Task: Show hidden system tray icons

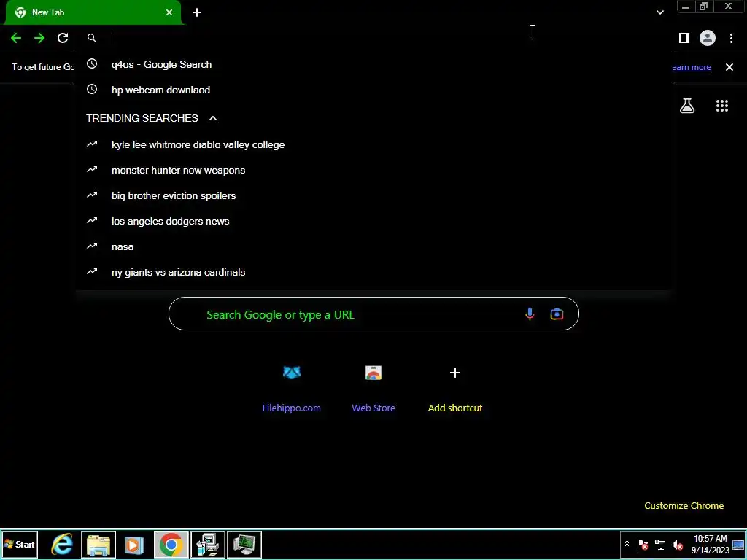Action: (x=627, y=544)
